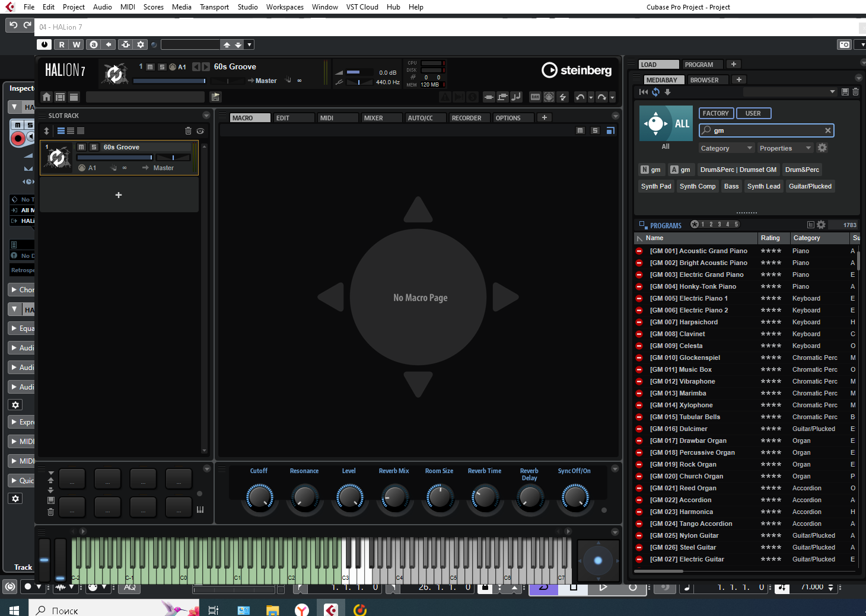Solo the 60s Groove slot in Slot Rack
The width and height of the screenshot is (866, 616).
[94, 147]
